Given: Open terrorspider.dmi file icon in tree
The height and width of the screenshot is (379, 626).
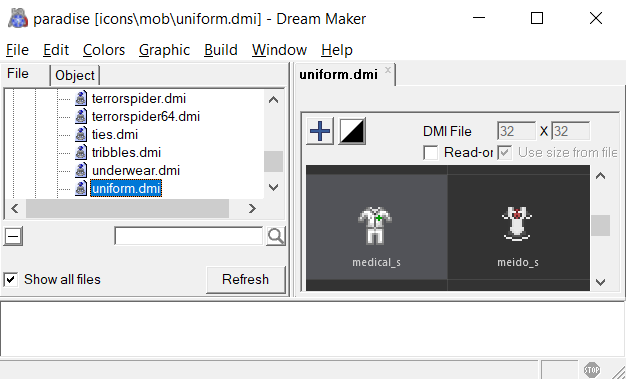Looking at the screenshot, I should pyautogui.click(x=81, y=99).
